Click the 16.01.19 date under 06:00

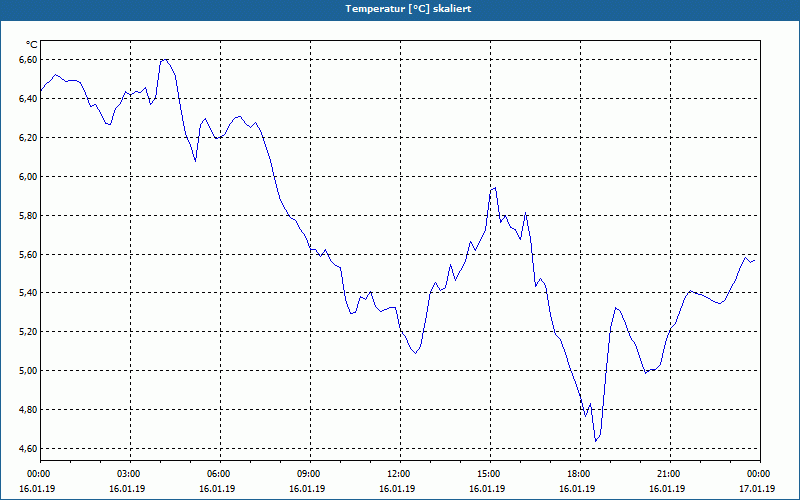(x=217, y=489)
